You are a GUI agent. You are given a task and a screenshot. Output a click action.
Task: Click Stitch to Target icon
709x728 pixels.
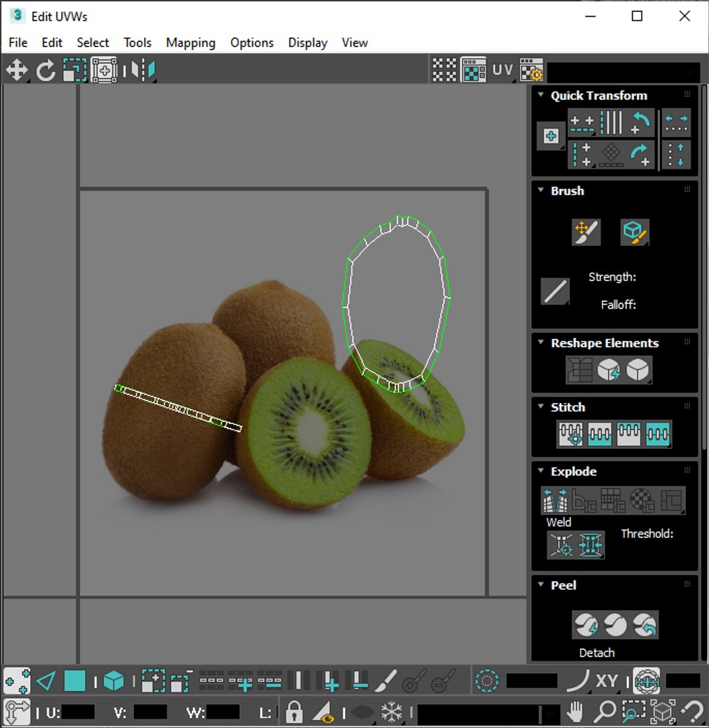tap(571, 434)
